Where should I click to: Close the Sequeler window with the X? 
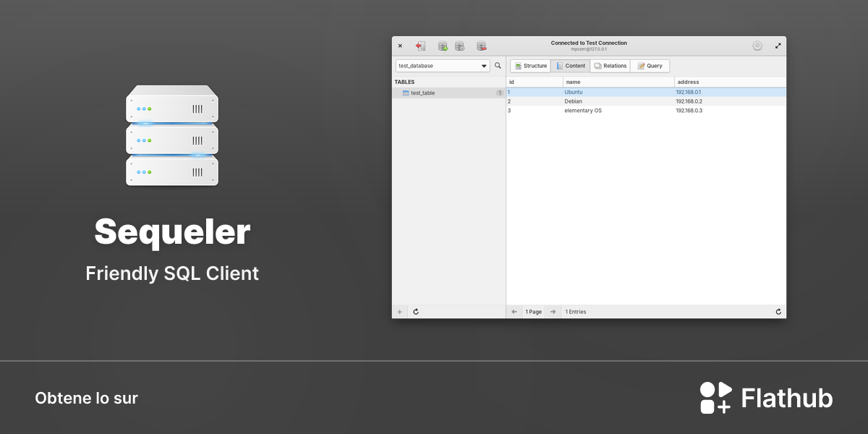[x=400, y=46]
